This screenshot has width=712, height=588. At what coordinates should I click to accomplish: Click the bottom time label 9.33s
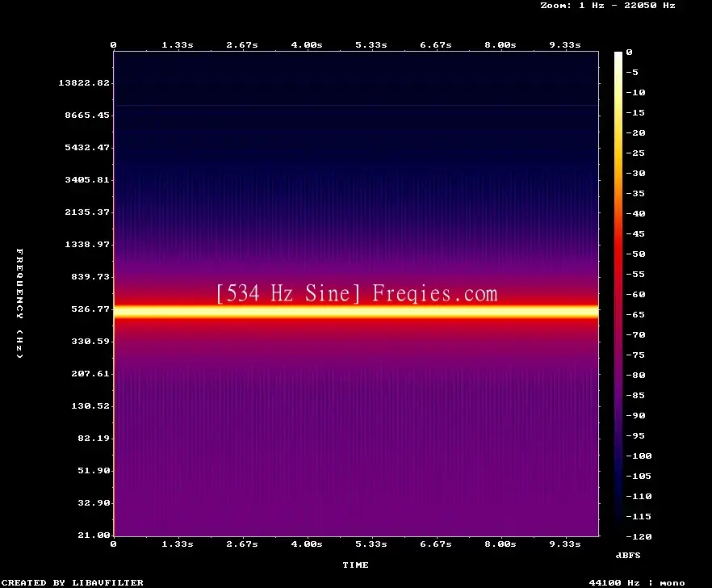565,544
